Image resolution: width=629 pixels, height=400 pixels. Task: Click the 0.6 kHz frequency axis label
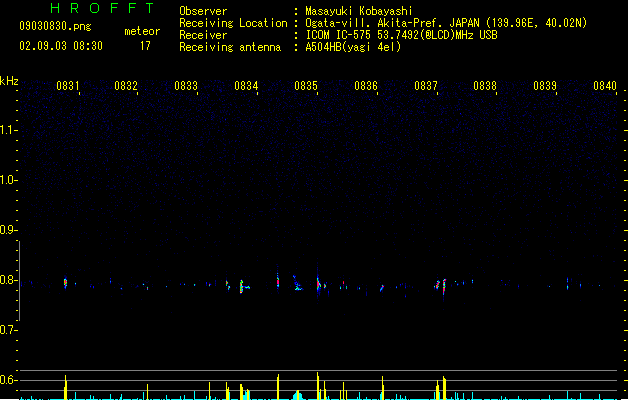point(9,380)
